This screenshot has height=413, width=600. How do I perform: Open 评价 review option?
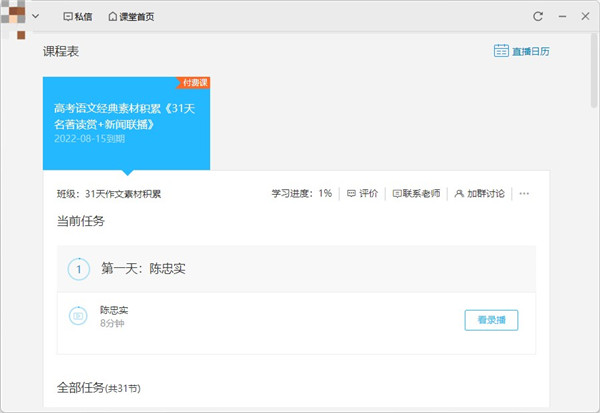click(362, 193)
